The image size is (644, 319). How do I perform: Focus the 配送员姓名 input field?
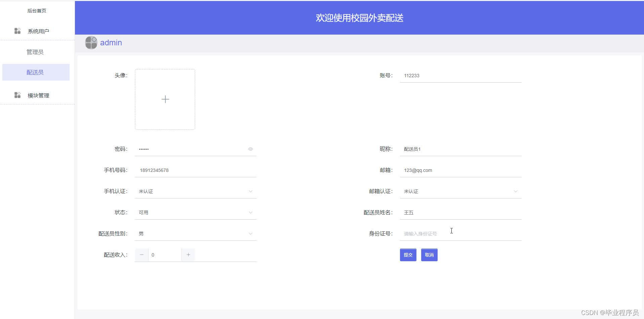(x=460, y=213)
